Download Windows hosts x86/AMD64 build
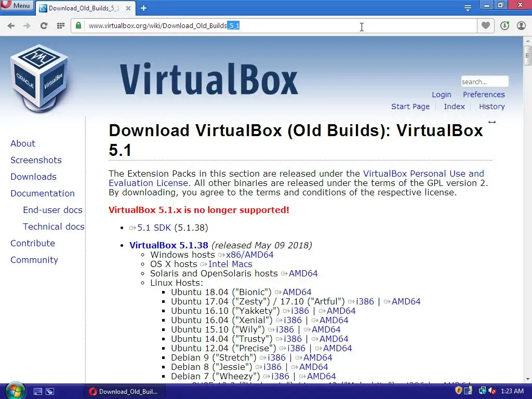 point(250,255)
